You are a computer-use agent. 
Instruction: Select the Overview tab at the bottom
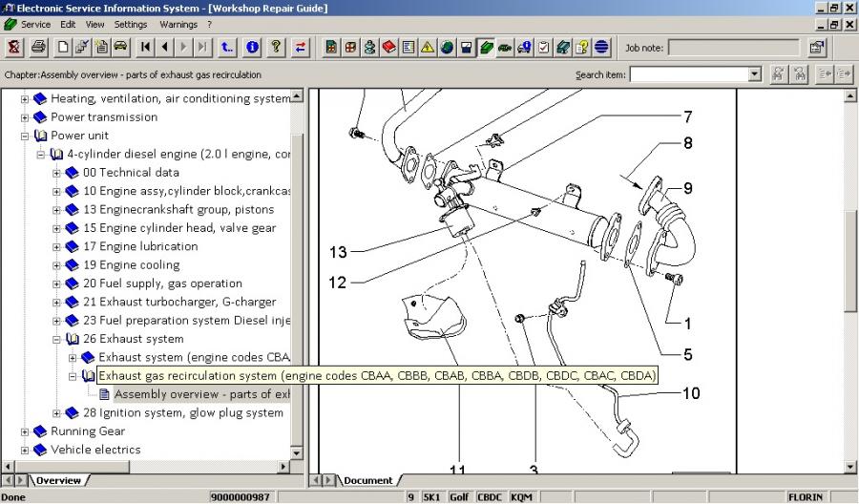[58, 480]
